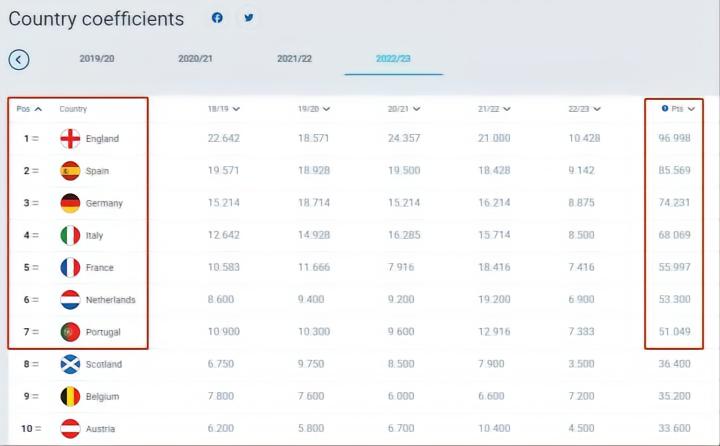Viewport: 720px width, 446px height.
Task: Sort by the 20/21 column
Action: coord(404,108)
